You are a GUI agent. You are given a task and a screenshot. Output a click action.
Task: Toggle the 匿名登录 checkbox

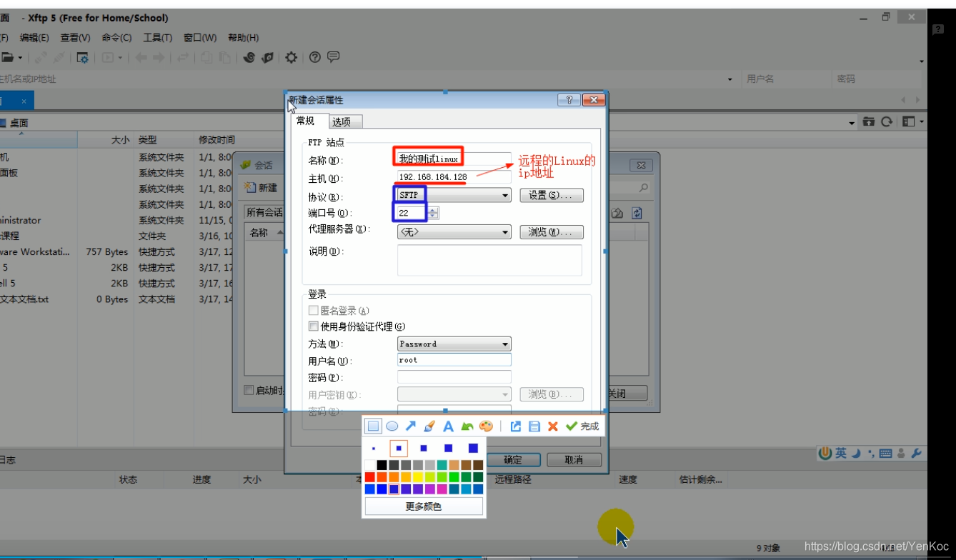pyautogui.click(x=313, y=311)
